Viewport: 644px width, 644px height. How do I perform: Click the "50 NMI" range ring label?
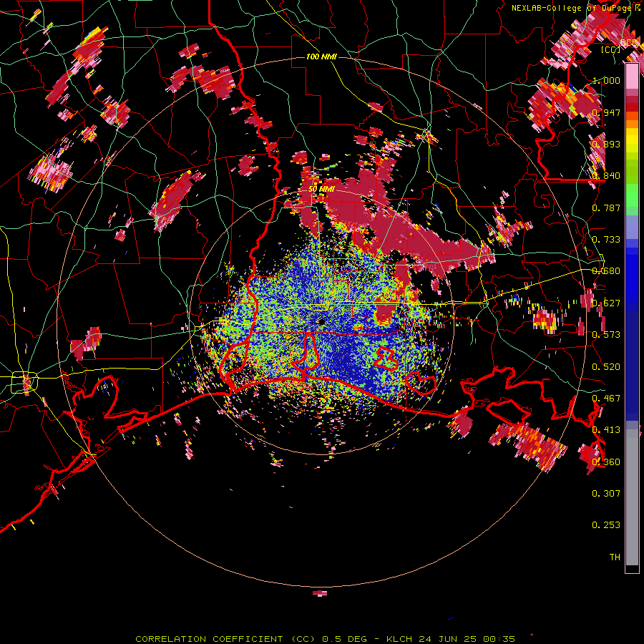[x=321, y=189]
